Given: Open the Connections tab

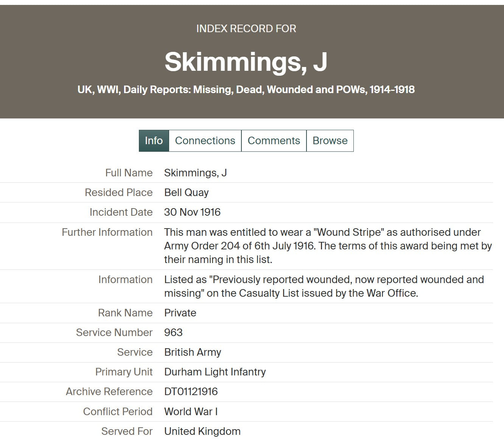Looking at the screenshot, I should [205, 141].
